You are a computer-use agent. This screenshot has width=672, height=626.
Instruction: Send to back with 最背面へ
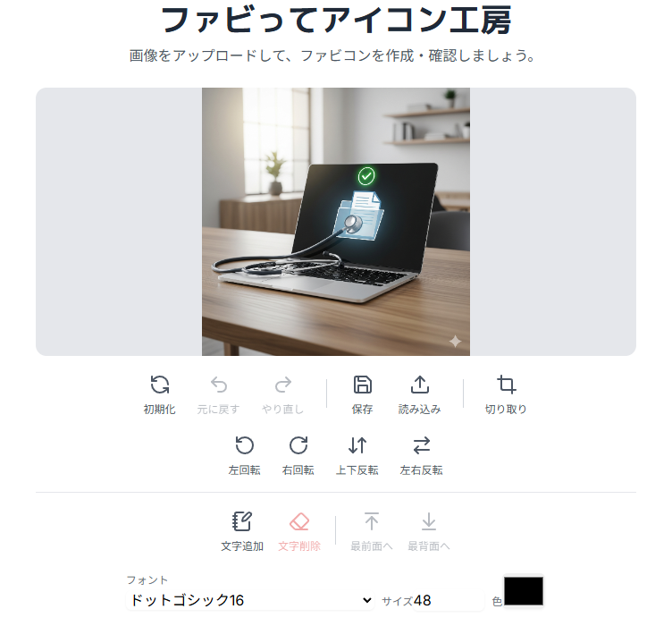tap(429, 521)
